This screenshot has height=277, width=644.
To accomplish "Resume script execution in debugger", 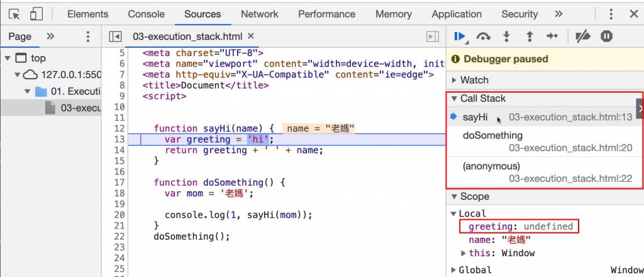I will tap(460, 37).
